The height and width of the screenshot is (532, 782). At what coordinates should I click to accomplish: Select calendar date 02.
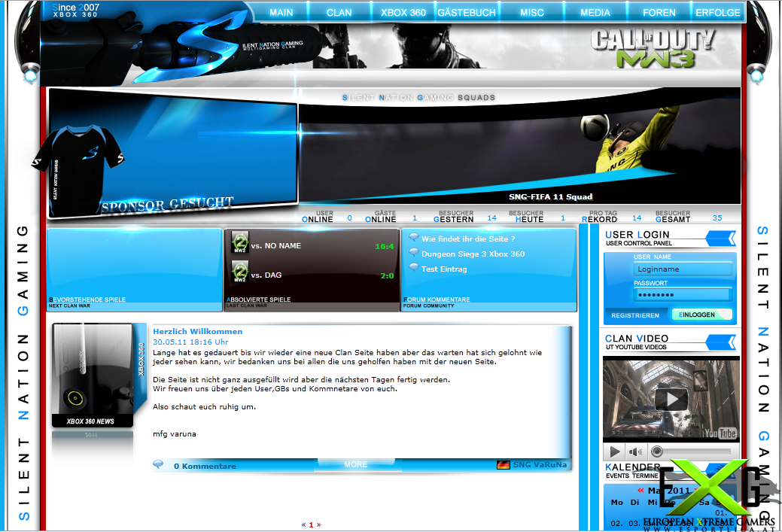pos(616,524)
